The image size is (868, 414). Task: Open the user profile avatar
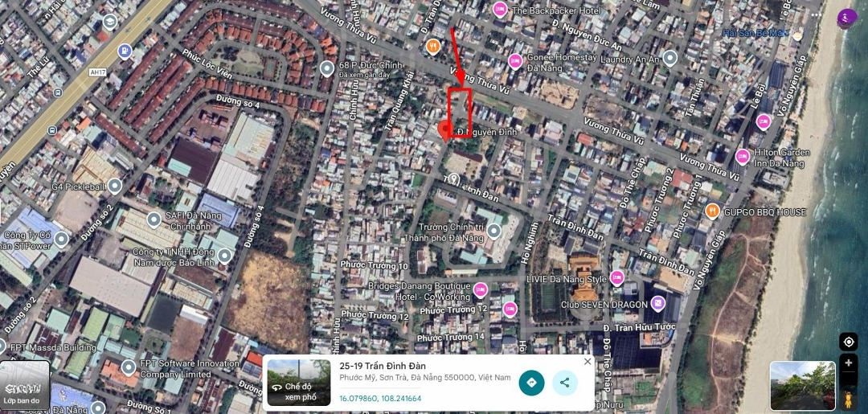coord(847,18)
